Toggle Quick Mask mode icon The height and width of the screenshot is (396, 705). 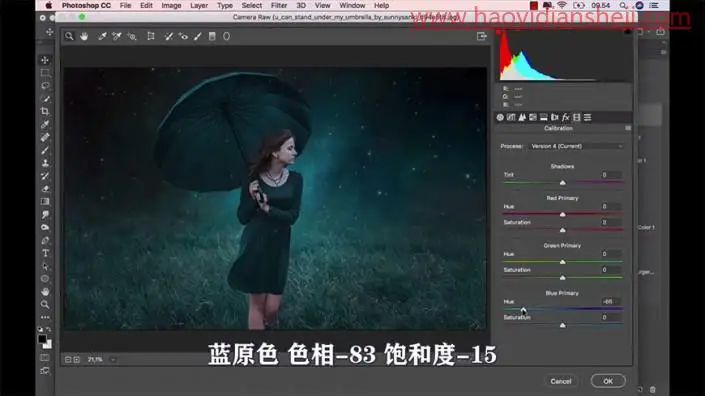coord(45,358)
